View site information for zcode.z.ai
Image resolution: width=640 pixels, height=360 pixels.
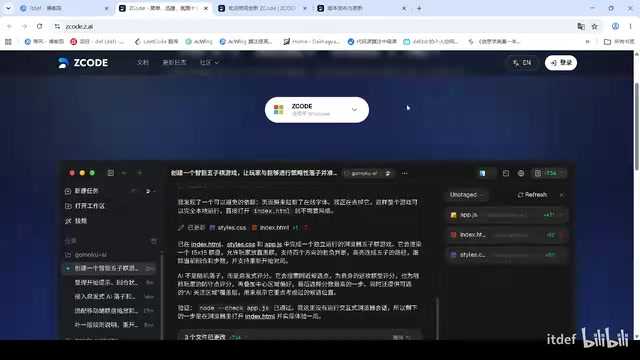point(57,26)
